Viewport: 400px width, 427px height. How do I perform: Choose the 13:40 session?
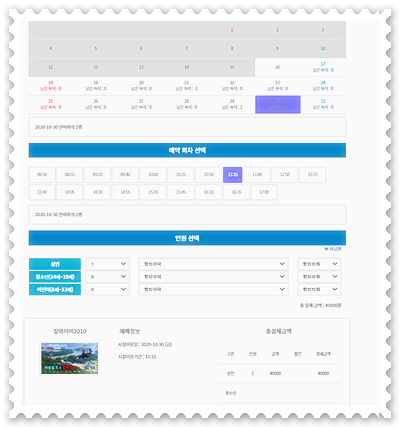tap(42, 192)
